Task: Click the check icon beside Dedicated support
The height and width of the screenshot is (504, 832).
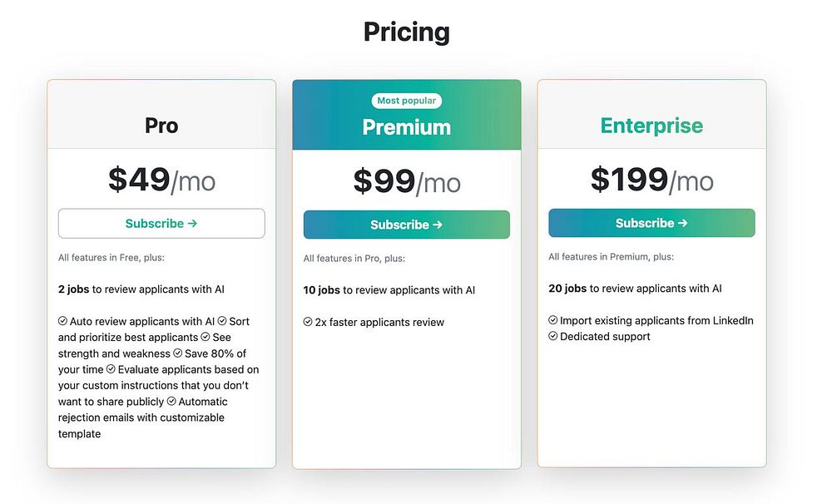Action: pos(553,337)
